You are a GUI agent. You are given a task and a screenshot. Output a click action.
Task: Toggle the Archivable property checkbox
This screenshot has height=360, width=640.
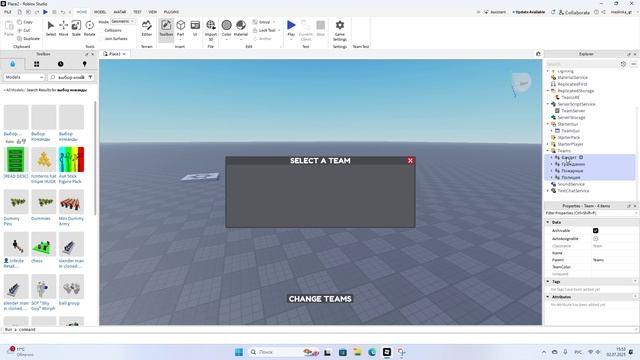tap(596, 231)
